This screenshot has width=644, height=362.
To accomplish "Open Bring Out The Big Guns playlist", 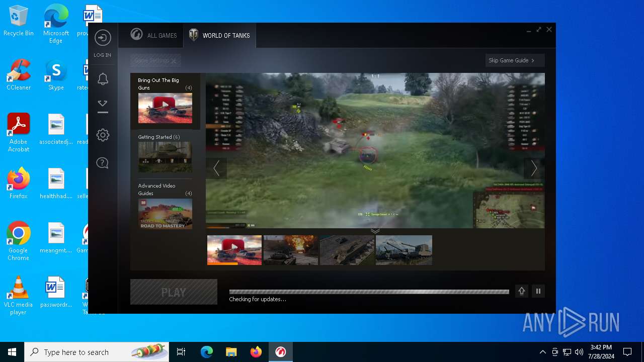I will click(165, 101).
